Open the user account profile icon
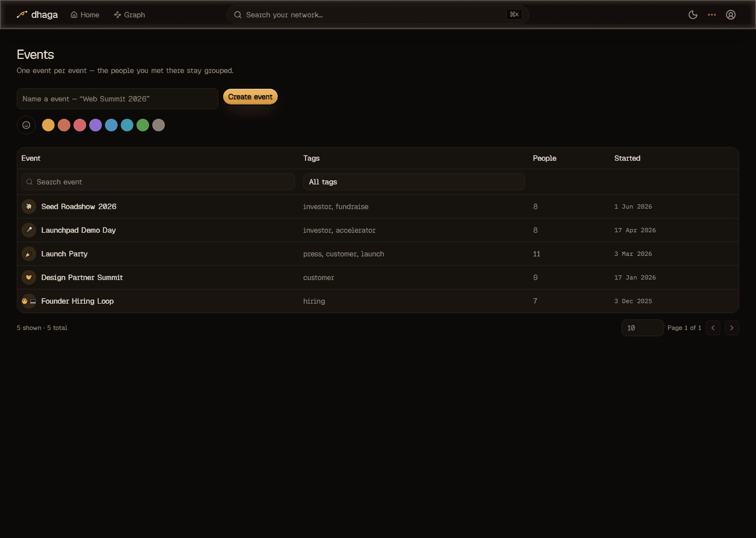 tap(731, 15)
